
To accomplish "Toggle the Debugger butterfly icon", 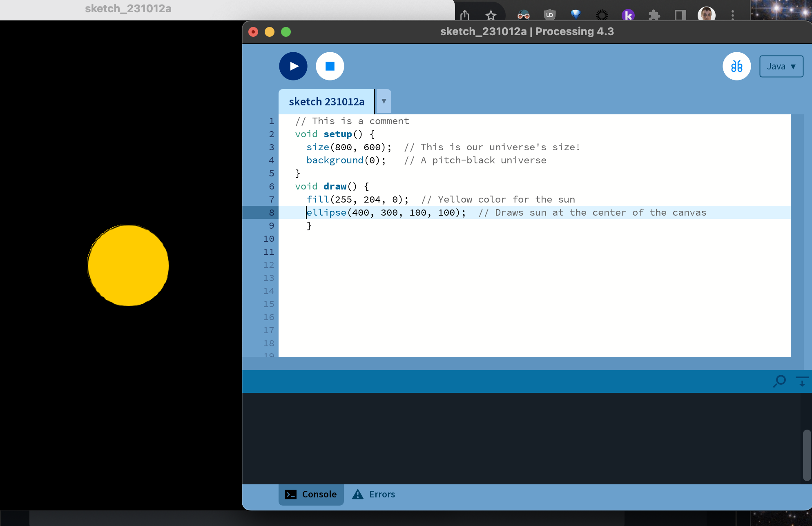I will click(x=736, y=66).
